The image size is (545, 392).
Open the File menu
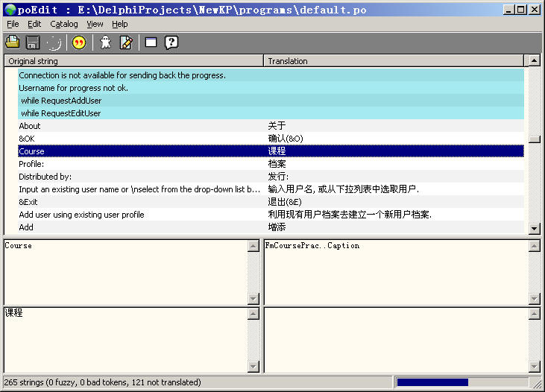(13, 24)
